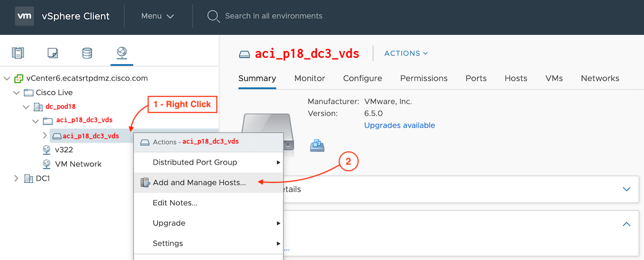Open the Hosts and Clusters inventory view icon

(18, 53)
